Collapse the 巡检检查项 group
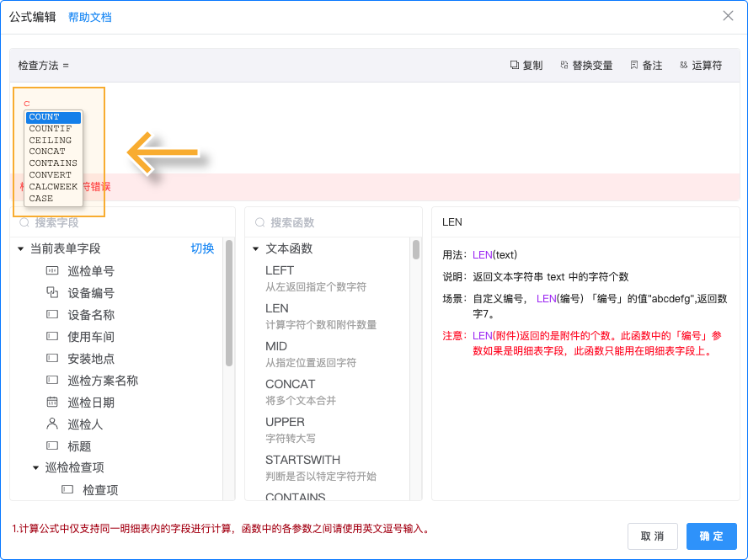The height and width of the screenshot is (560, 748). point(35,466)
